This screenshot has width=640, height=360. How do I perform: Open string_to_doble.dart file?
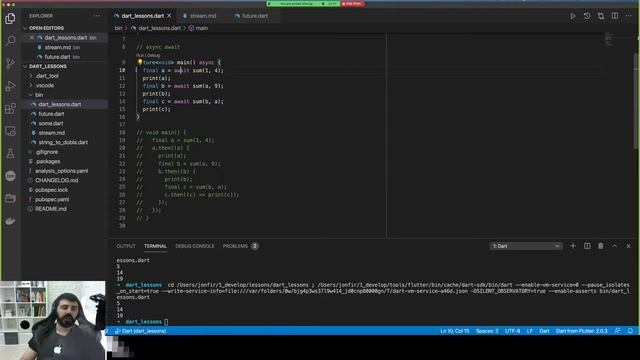63,142
